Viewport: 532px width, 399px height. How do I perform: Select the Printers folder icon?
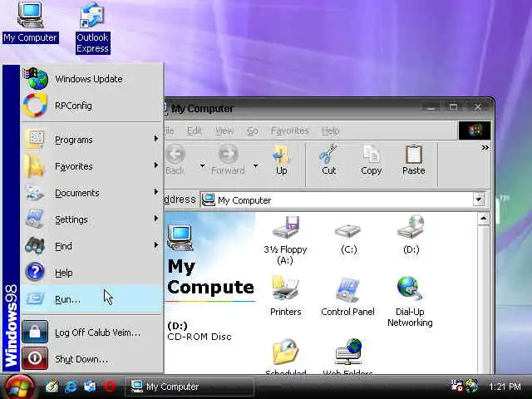[285, 296]
